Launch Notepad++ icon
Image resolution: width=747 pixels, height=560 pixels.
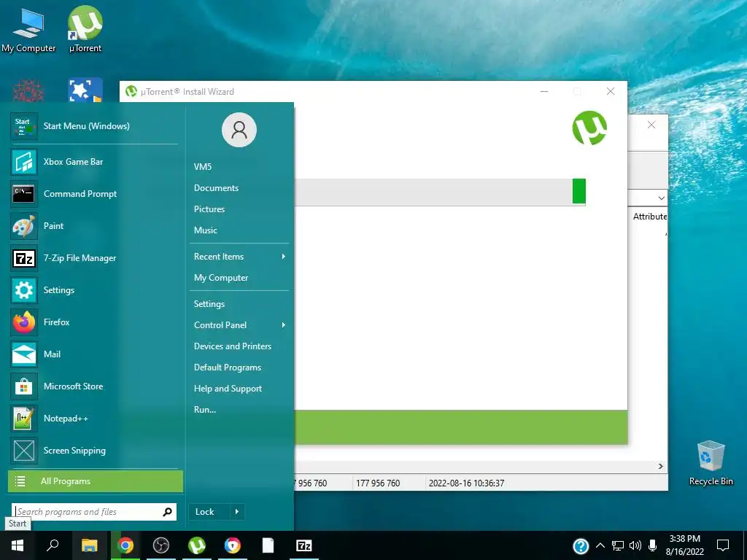[x=24, y=419]
